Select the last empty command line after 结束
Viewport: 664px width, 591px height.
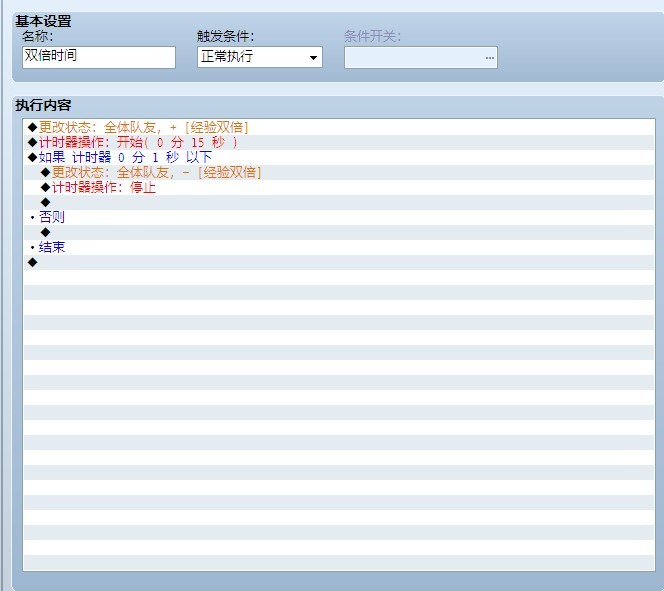coord(339,262)
